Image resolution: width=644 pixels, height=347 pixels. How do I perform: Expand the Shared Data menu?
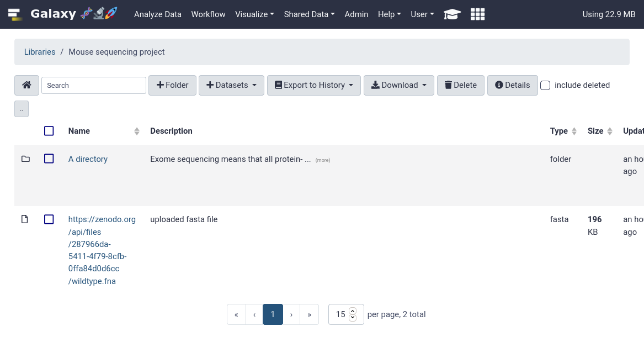tap(309, 14)
